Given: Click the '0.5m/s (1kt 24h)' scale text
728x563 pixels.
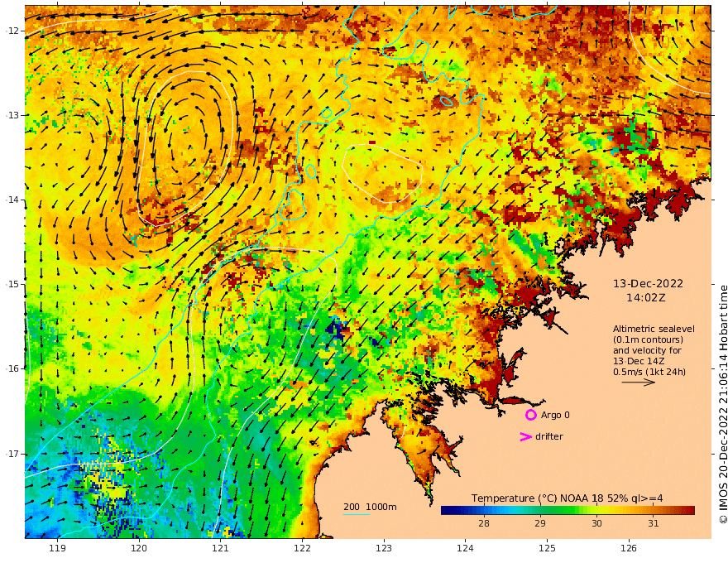Looking at the screenshot, I should click(x=649, y=372).
